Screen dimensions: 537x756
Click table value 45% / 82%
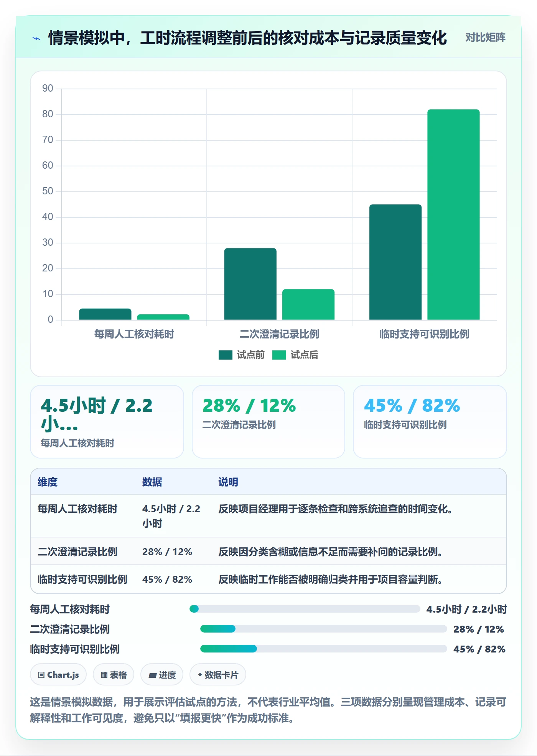click(x=167, y=579)
